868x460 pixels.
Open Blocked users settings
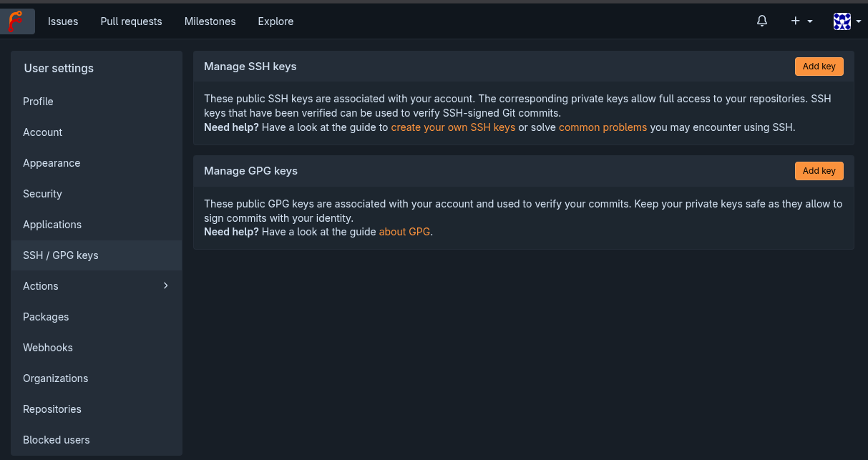click(56, 440)
